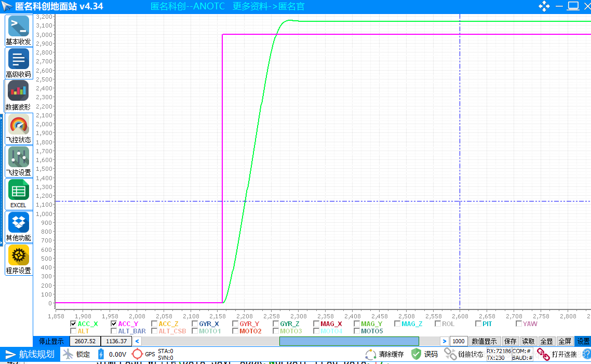
Task: Click the RX:72186 counter text
Action: point(499,351)
